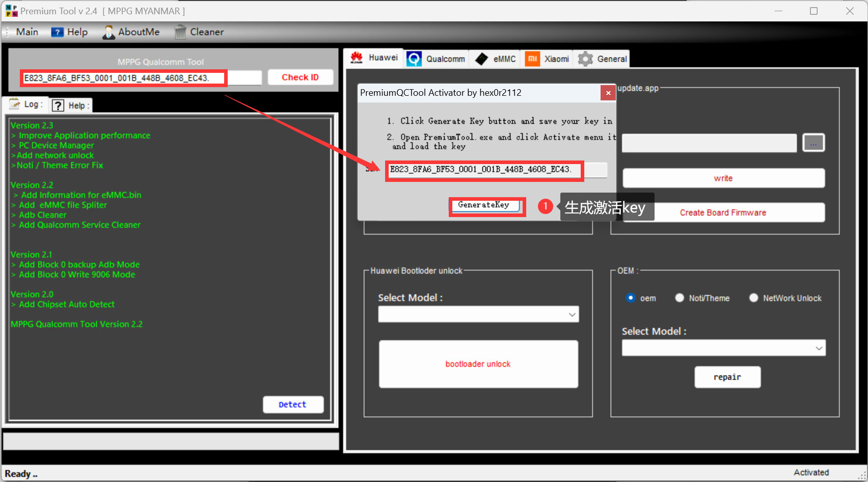Screen dimensions: 868x482
Task: Click 'Add network unlock' log line
Action: pyautogui.click(x=52, y=155)
